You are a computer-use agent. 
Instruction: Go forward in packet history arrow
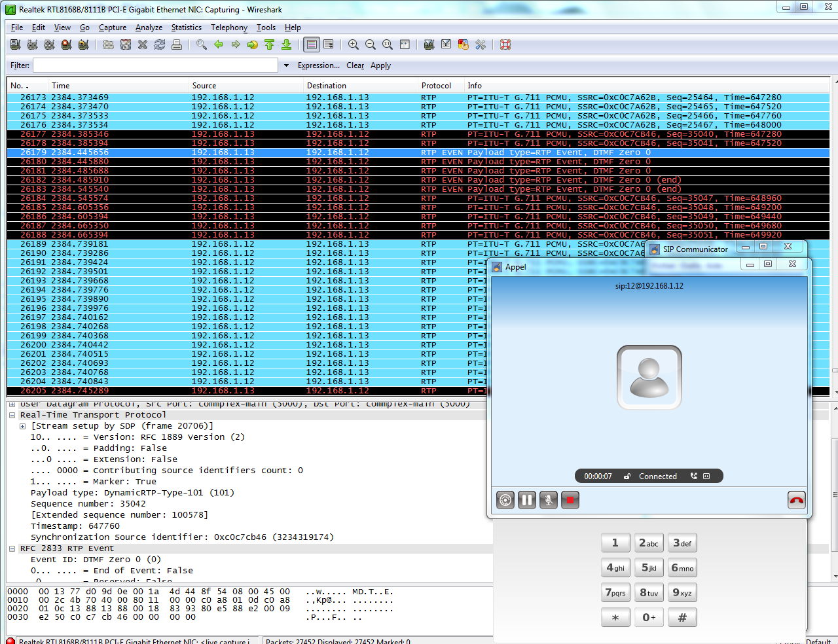(236, 45)
